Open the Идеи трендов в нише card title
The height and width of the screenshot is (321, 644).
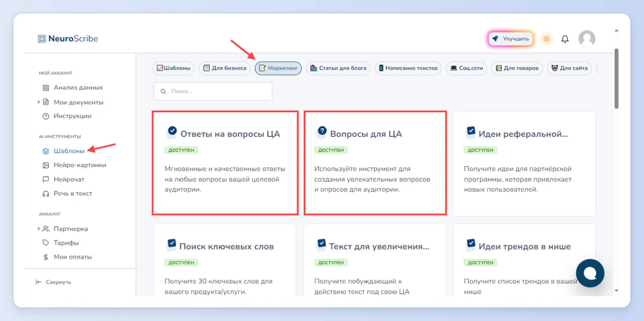[x=525, y=246]
